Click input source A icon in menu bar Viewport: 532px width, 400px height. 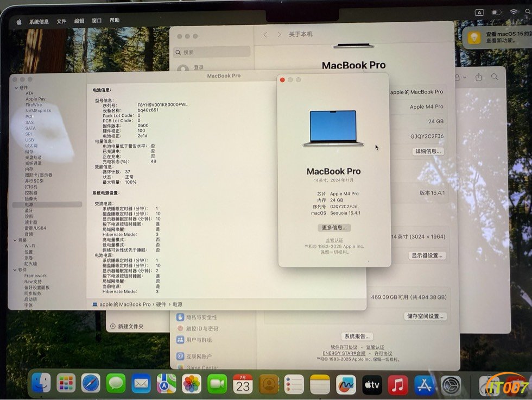479,12
